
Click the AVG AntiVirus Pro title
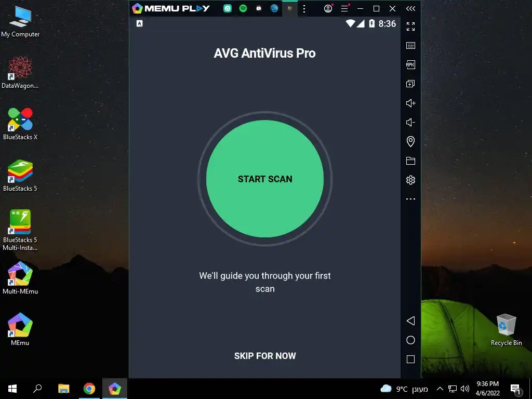coord(264,54)
